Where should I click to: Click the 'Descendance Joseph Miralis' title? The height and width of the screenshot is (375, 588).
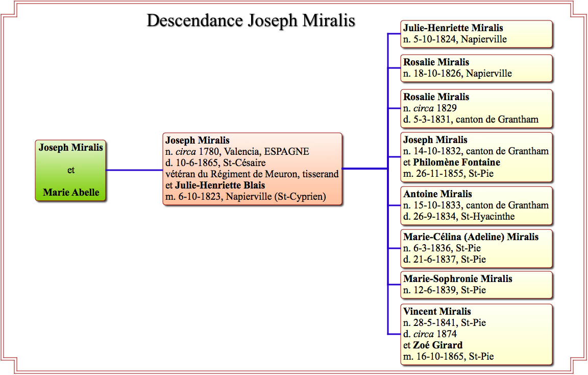[251, 20]
